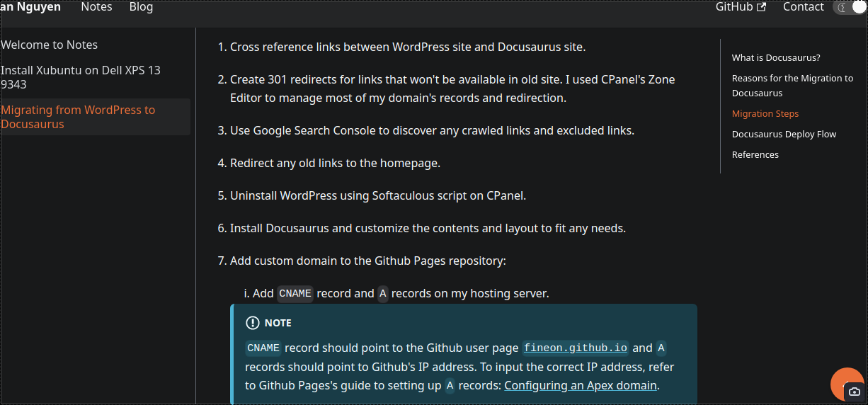Go to Welcome to Notes in sidebar
Viewport: 868px width, 405px height.
tap(50, 45)
